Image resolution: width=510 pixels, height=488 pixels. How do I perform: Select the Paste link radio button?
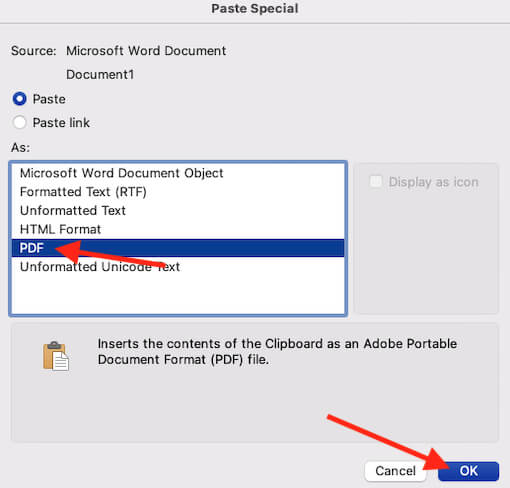point(19,122)
